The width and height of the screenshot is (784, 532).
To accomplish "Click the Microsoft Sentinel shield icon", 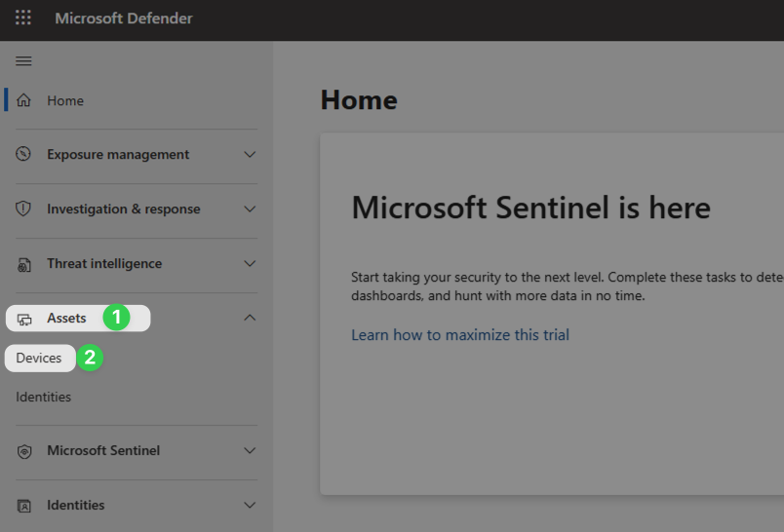I will (x=24, y=451).
